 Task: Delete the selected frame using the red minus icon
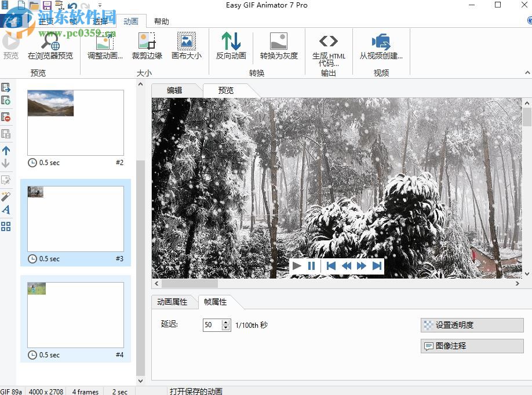[x=5, y=115]
